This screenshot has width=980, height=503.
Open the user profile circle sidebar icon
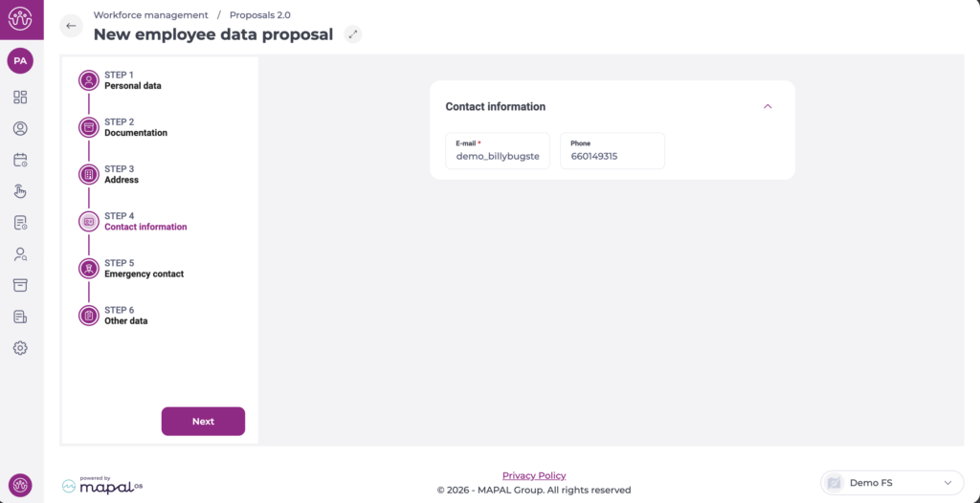click(x=20, y=128)
